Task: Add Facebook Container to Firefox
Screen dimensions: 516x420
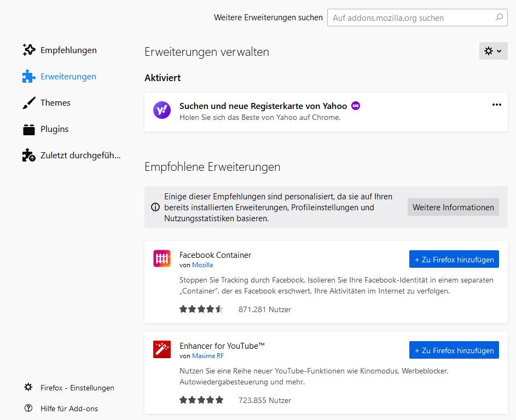Action: tap(454, 259)
